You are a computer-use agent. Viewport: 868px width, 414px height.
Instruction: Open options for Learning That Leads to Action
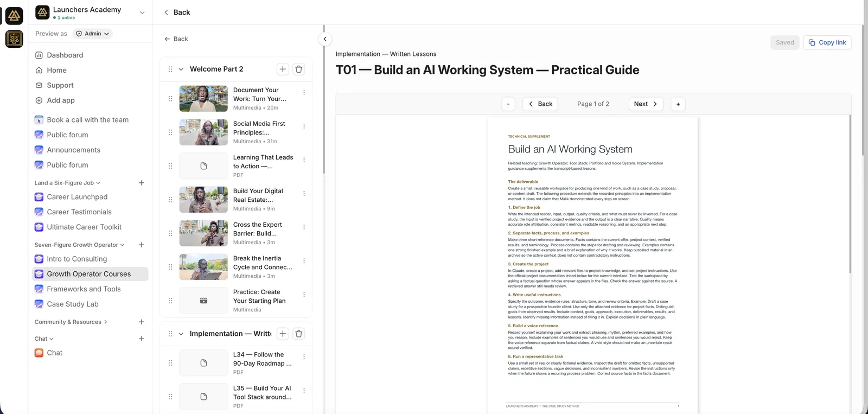[x=304, y=160]
